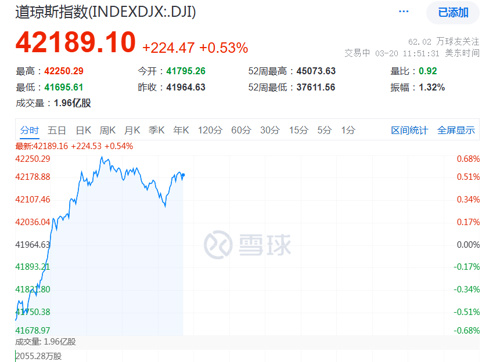The width and height of the screenshot is (500, 362).
Task: Show the 季K chart tab
Action: 156,130
